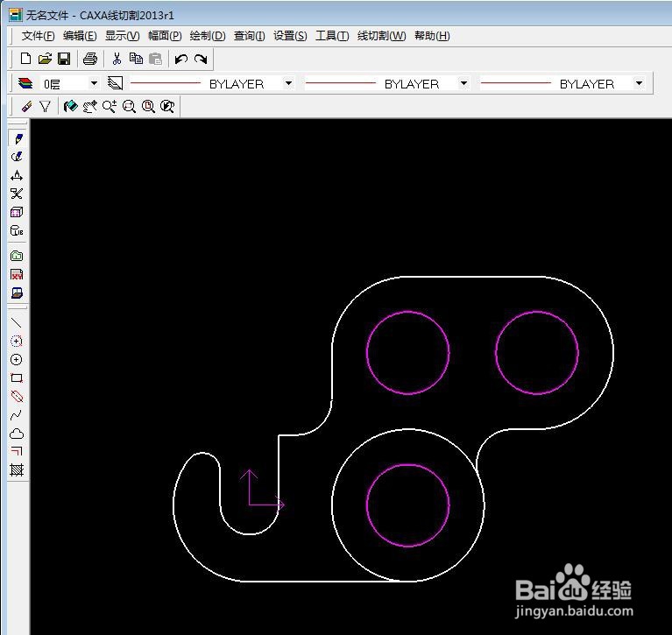This screenshot has width=672, height=635.
Task: Select the circle drawing tool
Action: click(17, 359)
